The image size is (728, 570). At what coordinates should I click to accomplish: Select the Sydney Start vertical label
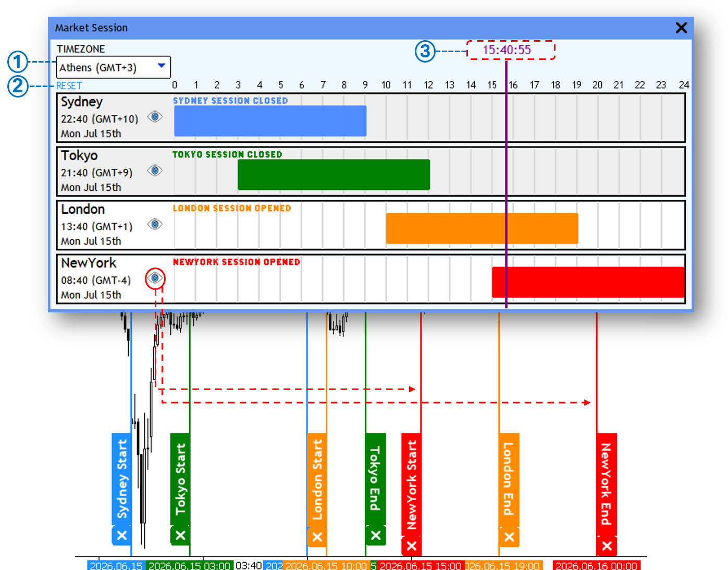coord(121,479)
